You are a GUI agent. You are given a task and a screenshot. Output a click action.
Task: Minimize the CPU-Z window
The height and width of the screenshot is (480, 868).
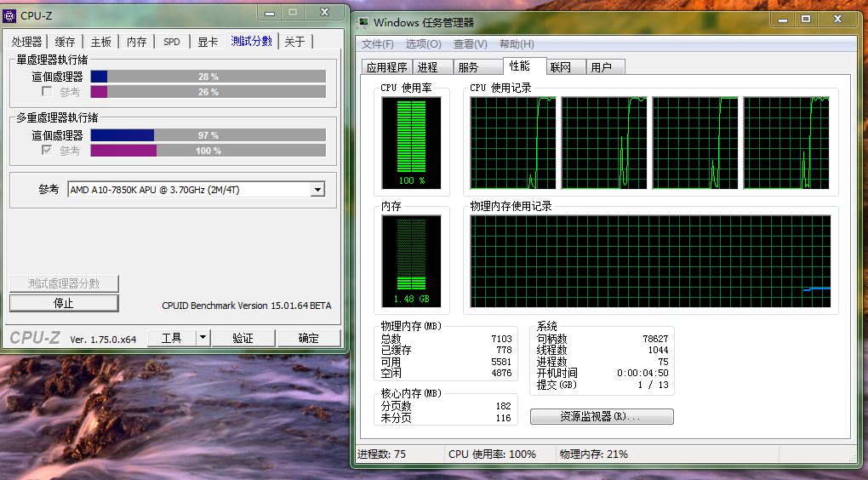click(270, 13)
